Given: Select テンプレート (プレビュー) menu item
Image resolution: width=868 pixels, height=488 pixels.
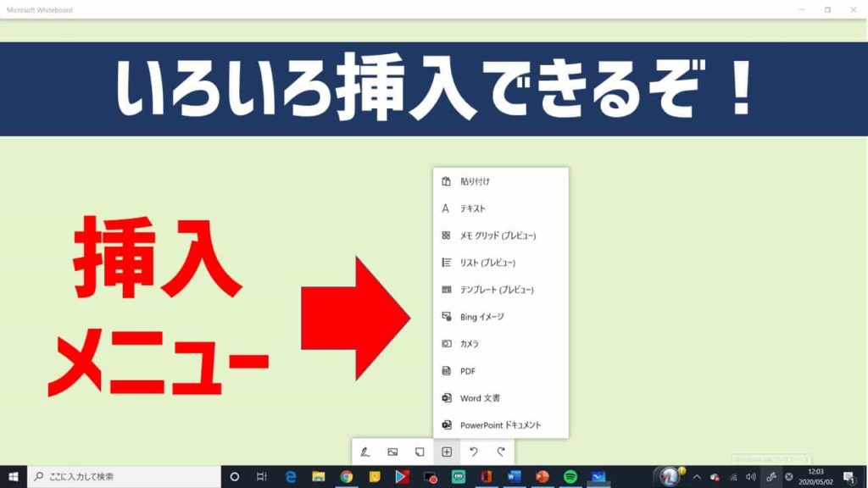Looking at the screenshot, I should point(500,290).
